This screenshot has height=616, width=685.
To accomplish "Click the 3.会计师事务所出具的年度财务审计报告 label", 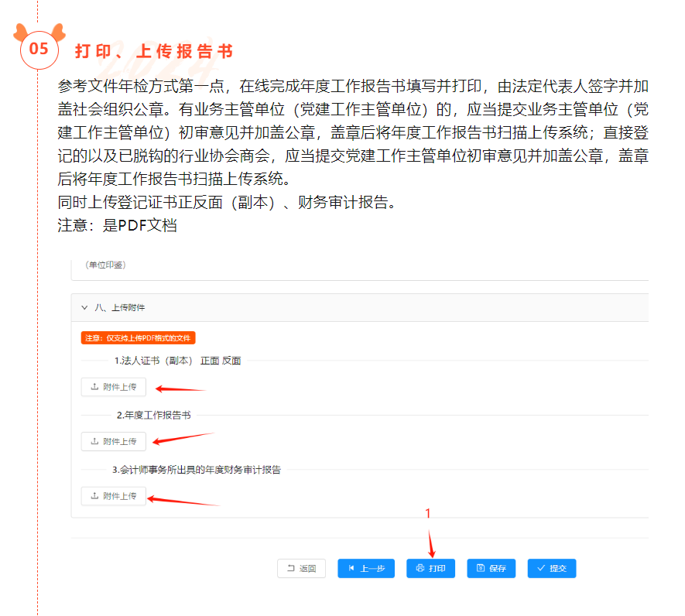I will coord(196,469).
